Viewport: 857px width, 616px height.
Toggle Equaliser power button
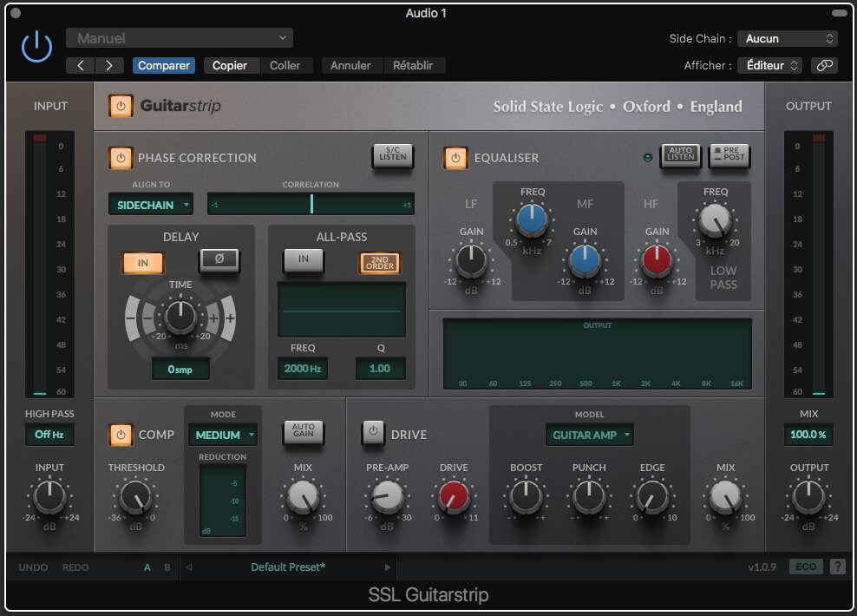pos(455,158)
